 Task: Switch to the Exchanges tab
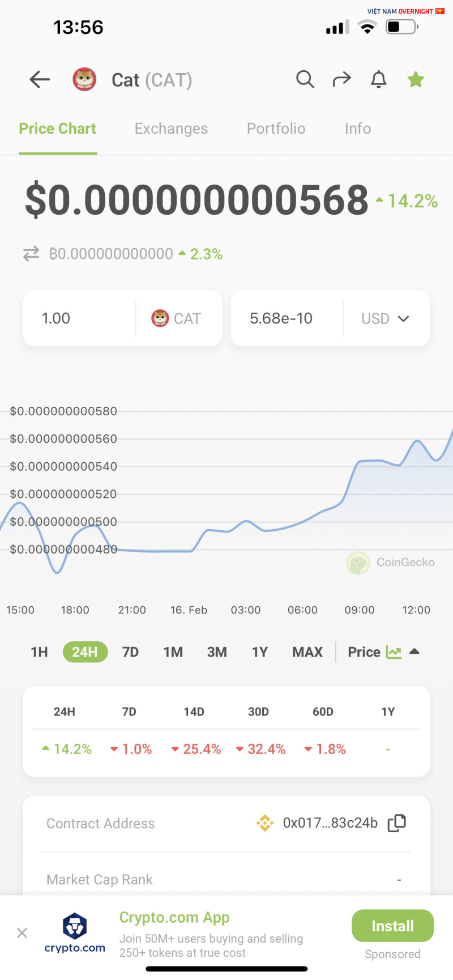171,129
